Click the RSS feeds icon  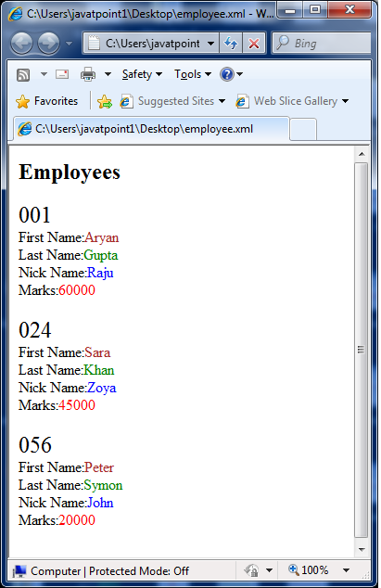(x=23, y=74)
